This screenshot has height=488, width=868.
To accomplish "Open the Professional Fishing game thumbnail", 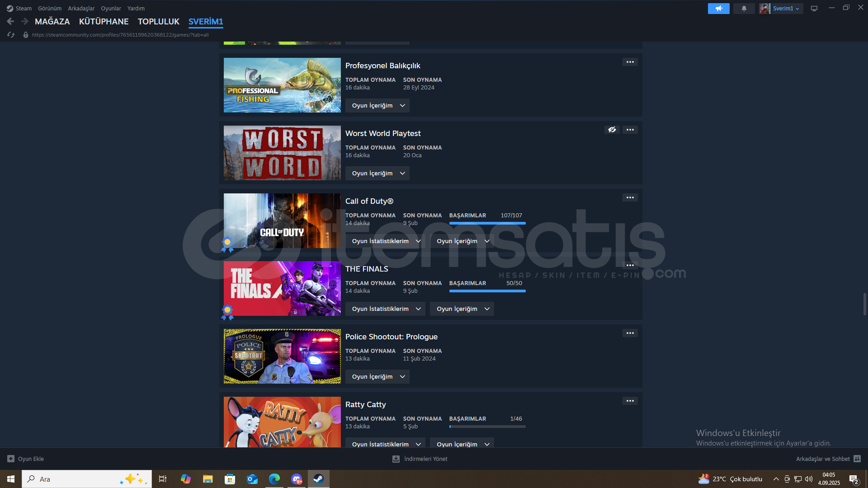I will (x=282, y=85).
